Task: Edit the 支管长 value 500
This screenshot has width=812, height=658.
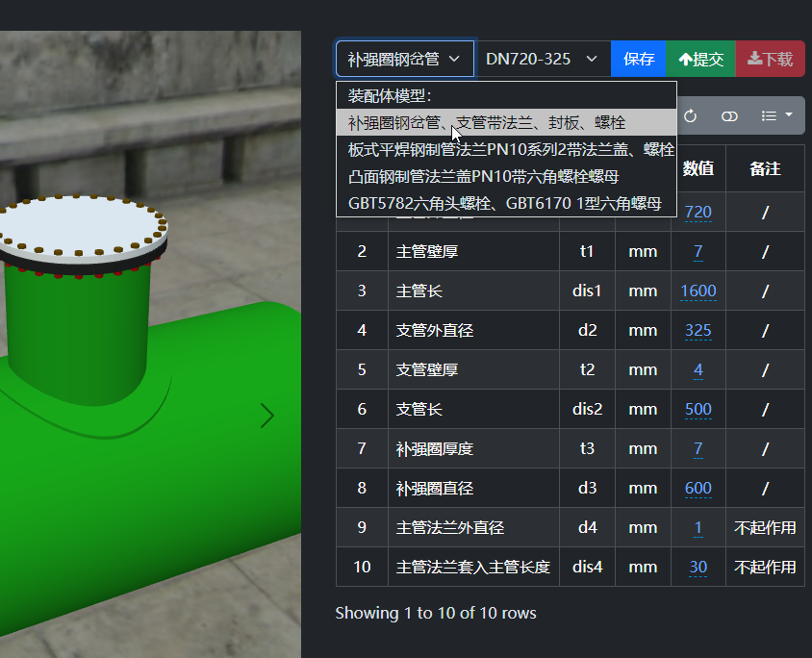Action: [698, 409]
